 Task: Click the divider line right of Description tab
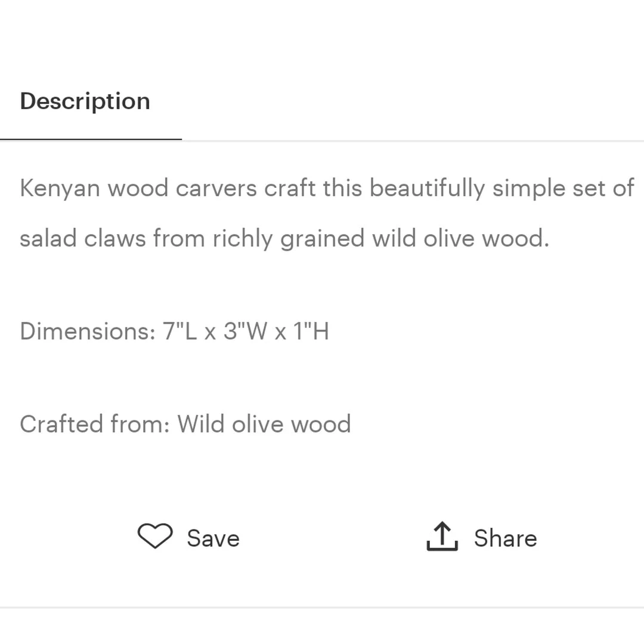(413, 141)
